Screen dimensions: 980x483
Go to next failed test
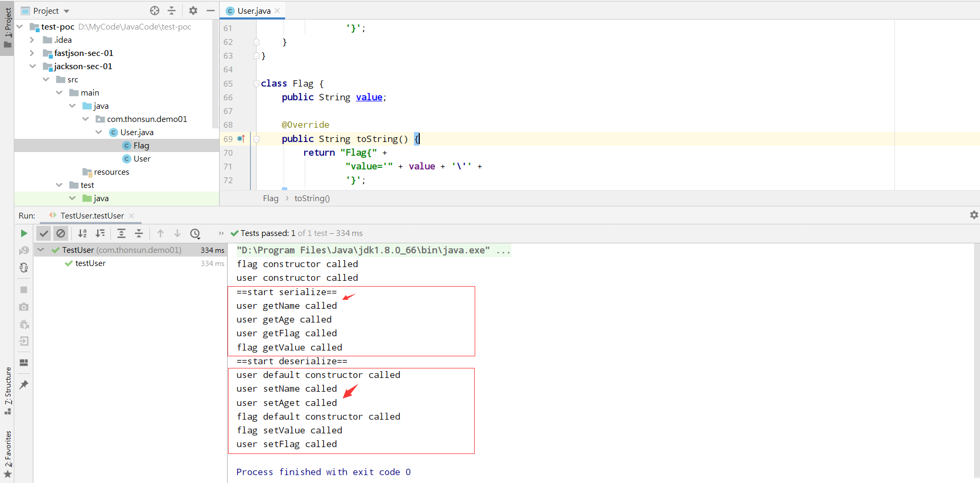[x=177, y=233]
